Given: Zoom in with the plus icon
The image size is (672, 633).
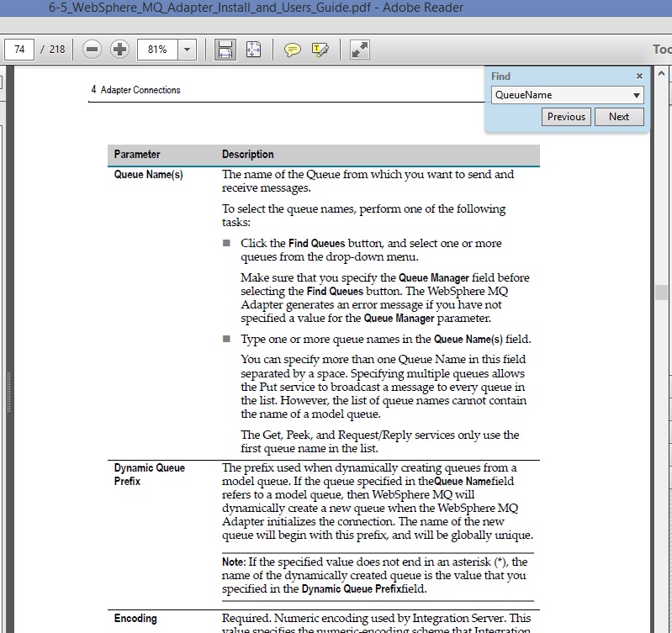Looking at the screenshot, I should click(119, 50).
